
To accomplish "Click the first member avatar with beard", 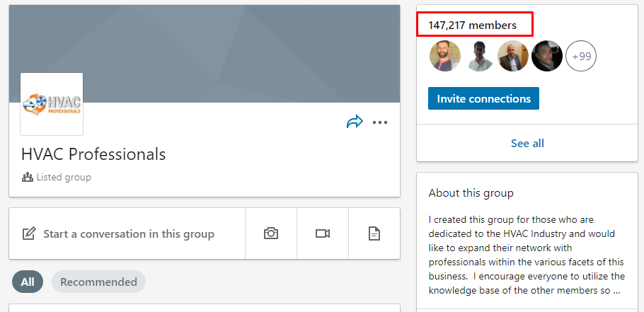I will click(445, 56).
